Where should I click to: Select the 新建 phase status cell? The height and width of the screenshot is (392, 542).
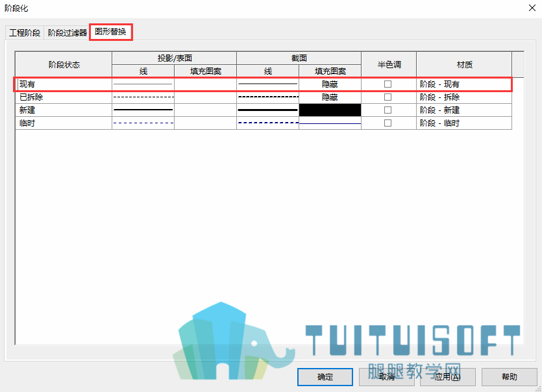(64, 110)
